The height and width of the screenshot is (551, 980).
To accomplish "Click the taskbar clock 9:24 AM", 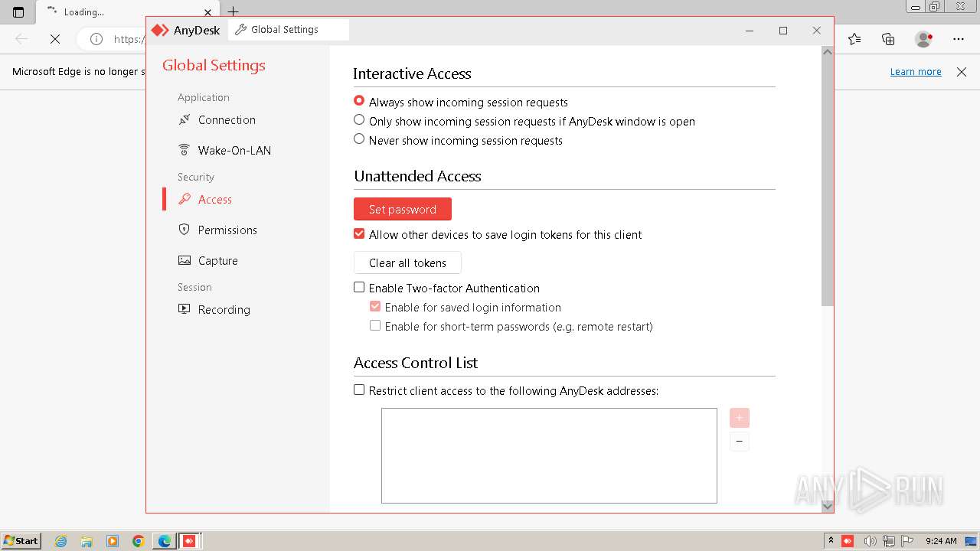I will click(941, 541).
